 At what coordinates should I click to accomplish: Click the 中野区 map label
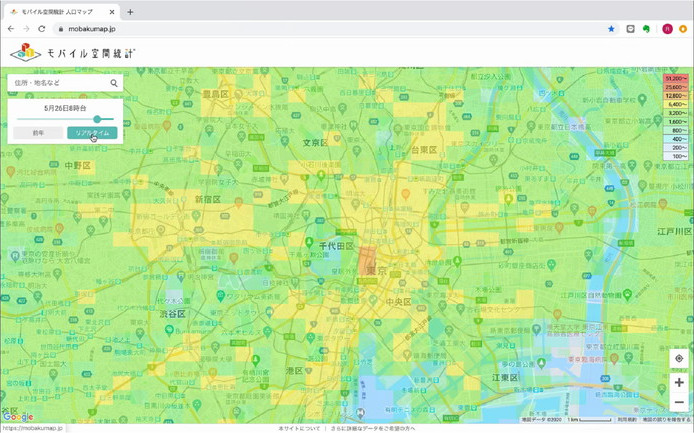point(77,166)
